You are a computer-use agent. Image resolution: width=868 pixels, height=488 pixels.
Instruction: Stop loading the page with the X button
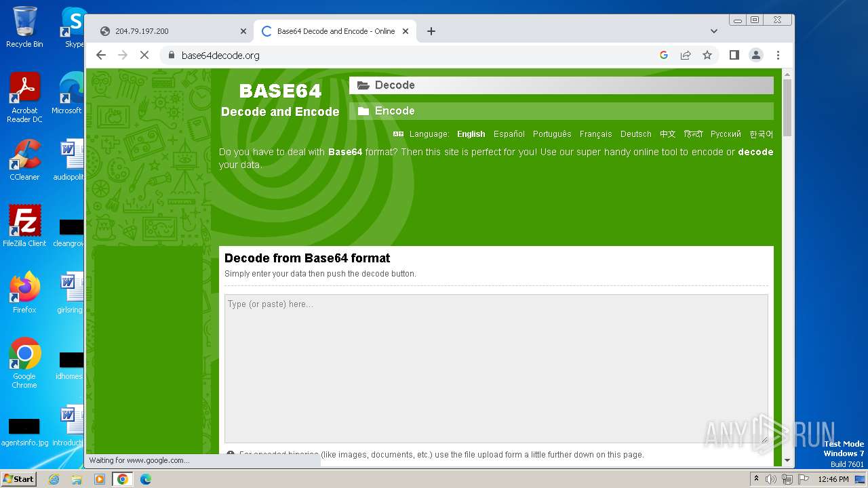coord(144,55)
